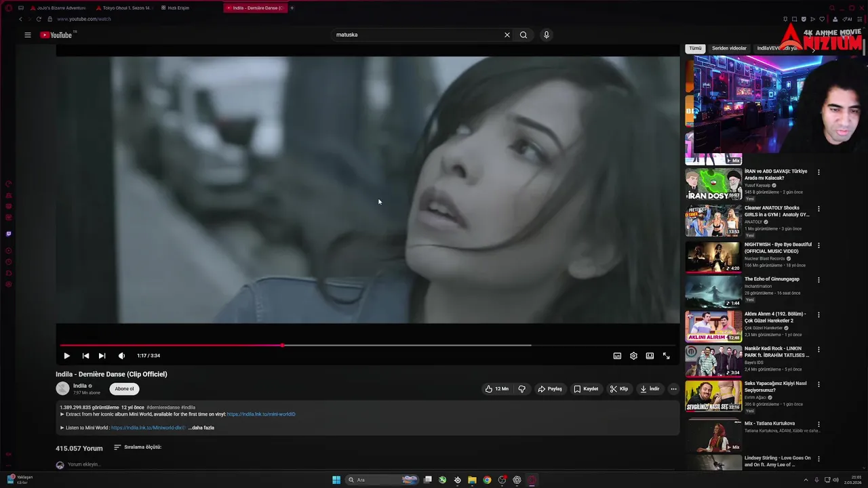This screenshot has width=868, height=488.
Task: Open player settings gear
Action: (x=633, y=356)
